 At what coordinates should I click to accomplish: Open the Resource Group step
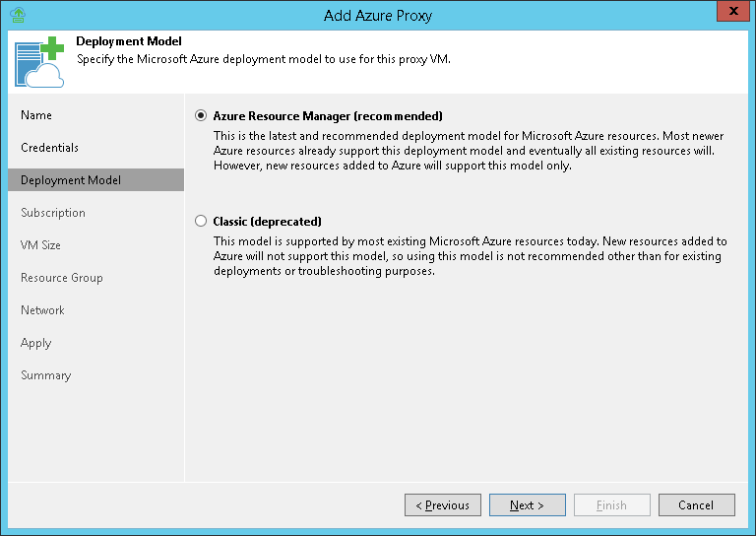(62, 278)
